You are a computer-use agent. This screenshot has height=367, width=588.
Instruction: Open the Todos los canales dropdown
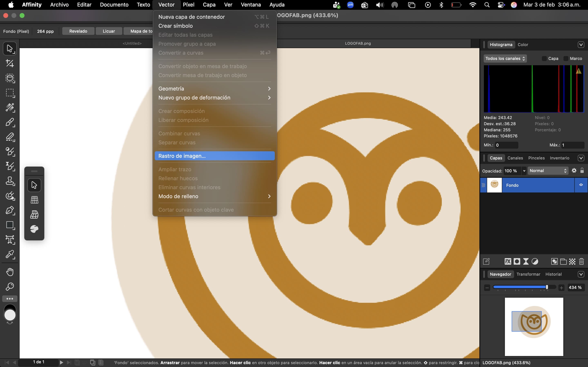[505, 59]
